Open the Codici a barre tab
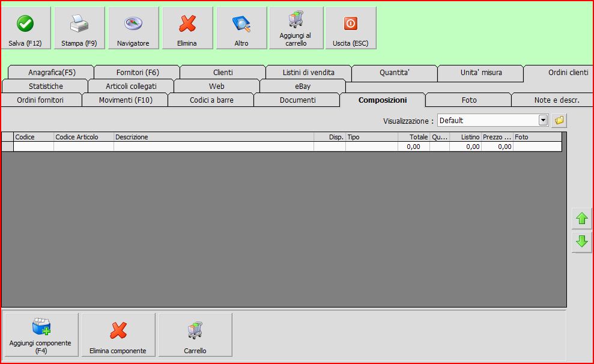Screen dimensions: 594x364 click(211, 100)
